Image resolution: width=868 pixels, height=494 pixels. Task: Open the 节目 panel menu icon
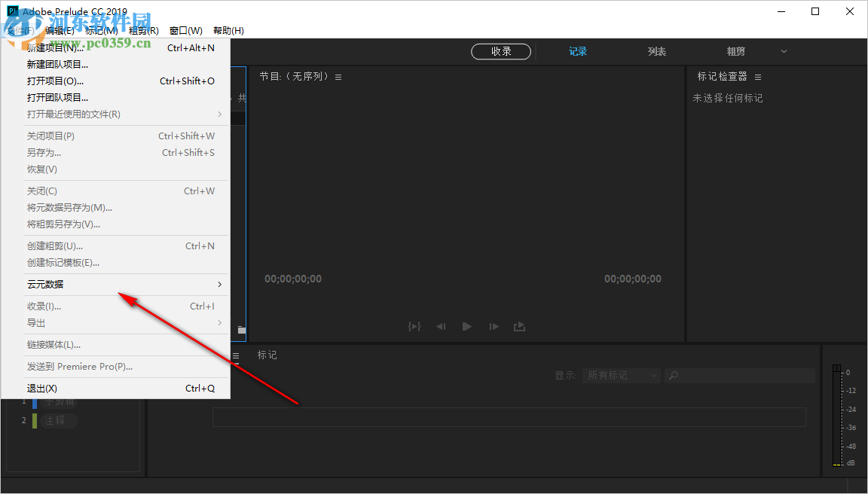coord(338,75)
